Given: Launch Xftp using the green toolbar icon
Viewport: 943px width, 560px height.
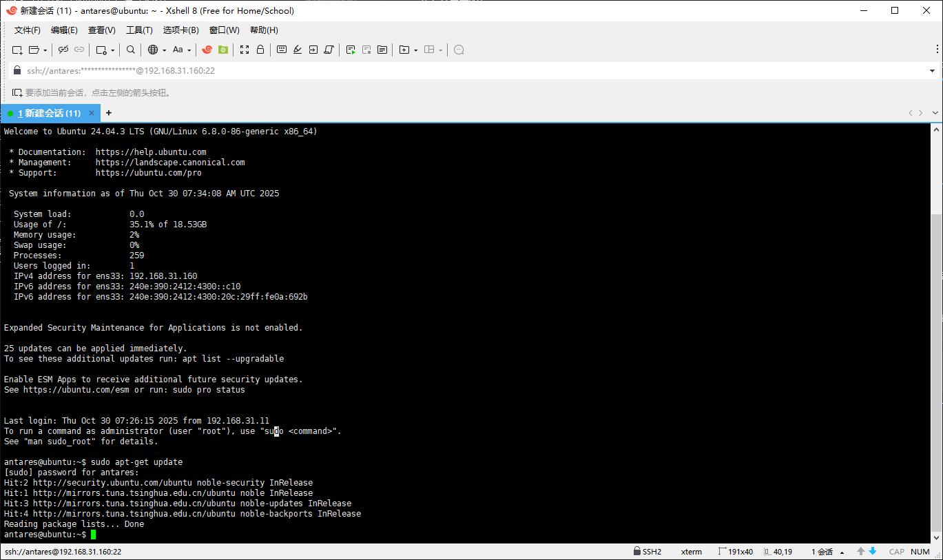Looking at the screenshot, I should [x=223, y=50].
